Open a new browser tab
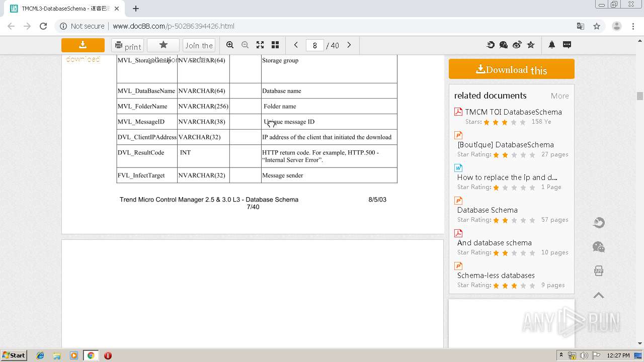This screenshot has width=644, height=362. 136,9
